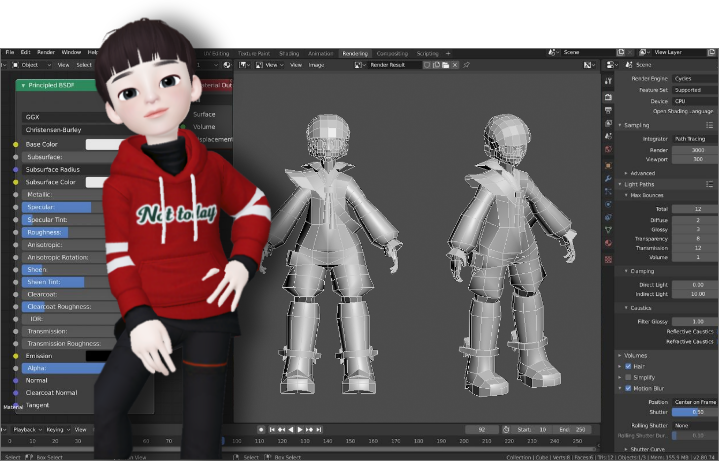This screenshot has height=461, width=719.
Task: Open the Scene properties tab icon
Action: [608, 136]
